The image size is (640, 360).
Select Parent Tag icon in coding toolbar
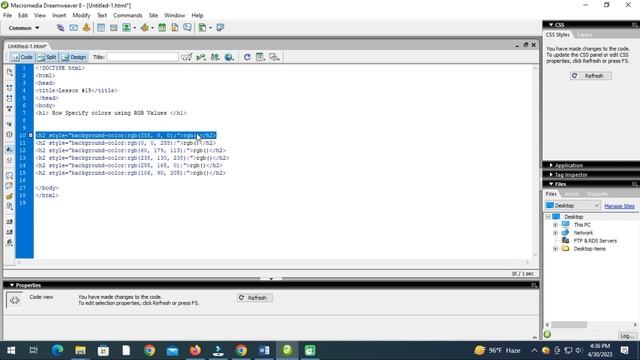coord(9,124)
